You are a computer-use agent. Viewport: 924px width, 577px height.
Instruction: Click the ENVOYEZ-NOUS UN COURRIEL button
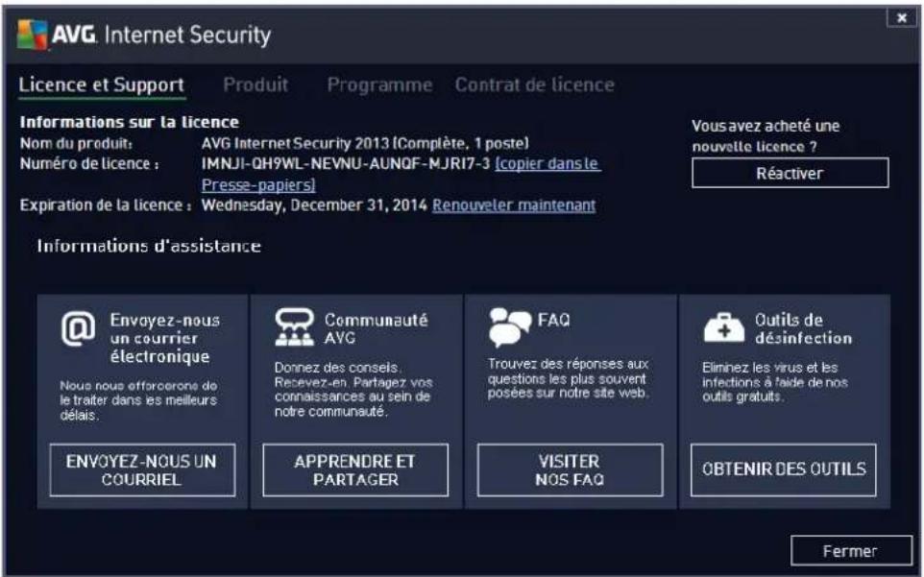click(142, 469)
